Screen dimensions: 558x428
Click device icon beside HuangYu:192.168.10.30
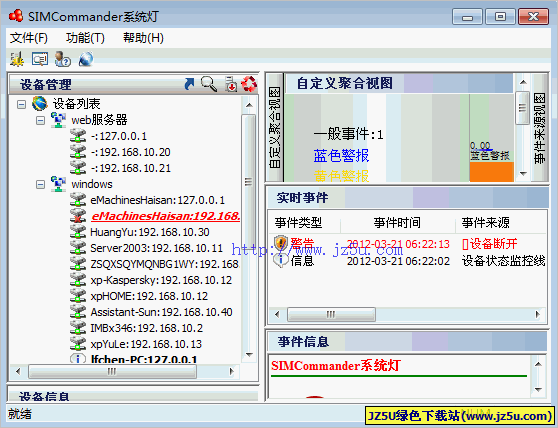pyautogui.click(x=78, y=232)
